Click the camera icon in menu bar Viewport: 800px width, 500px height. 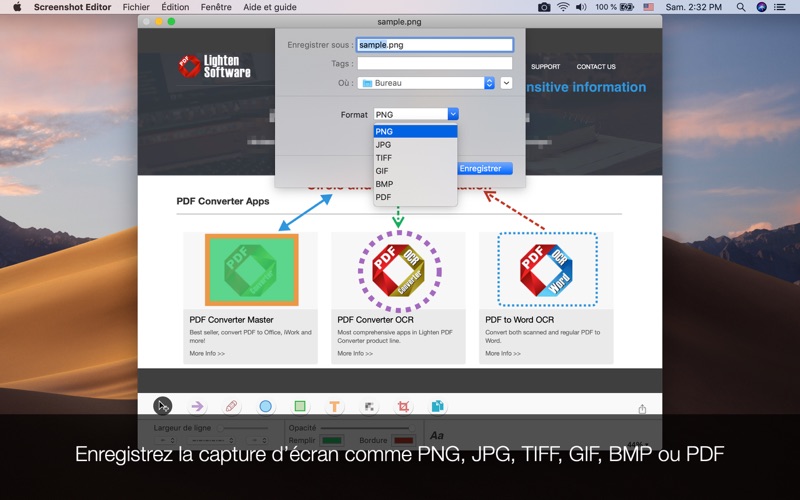pyautogui.click(x=544, y=7)
